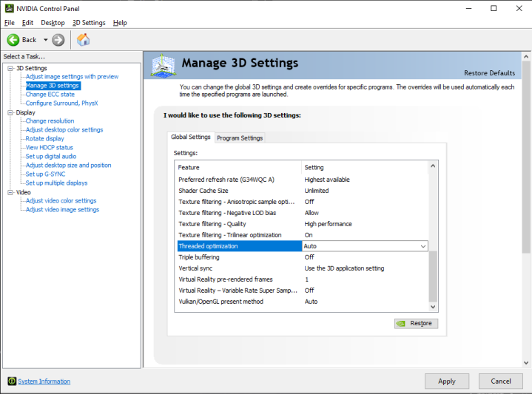Click Restore Defaults in the header
Image resolution: width=532 pixels, height=394 pixels.
click(489, 73)
